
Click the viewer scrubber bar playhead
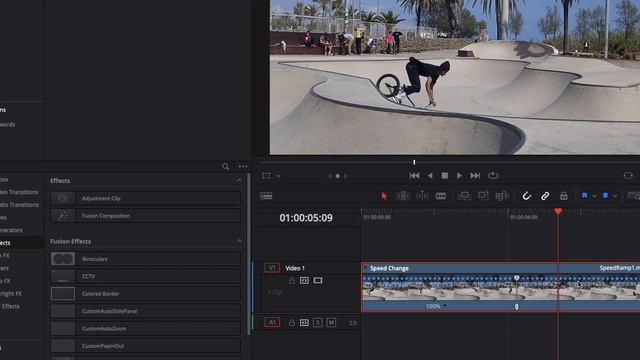(414, 162)
